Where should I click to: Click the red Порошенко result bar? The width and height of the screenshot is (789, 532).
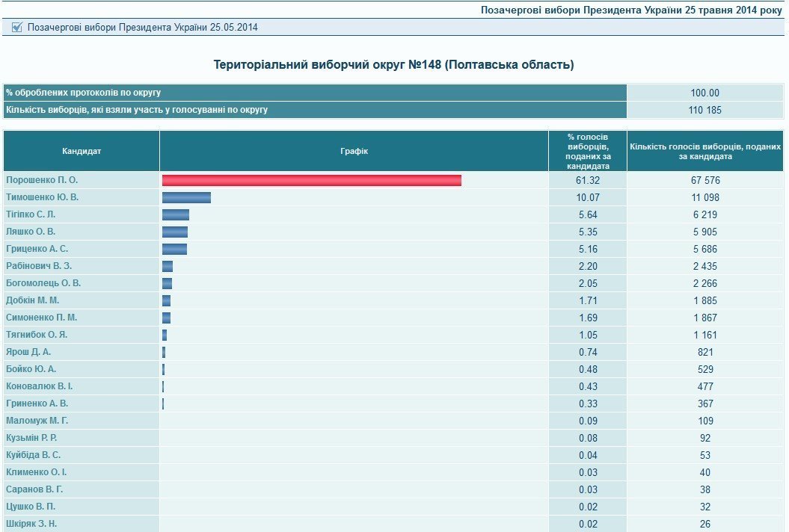tap(311, 180)
